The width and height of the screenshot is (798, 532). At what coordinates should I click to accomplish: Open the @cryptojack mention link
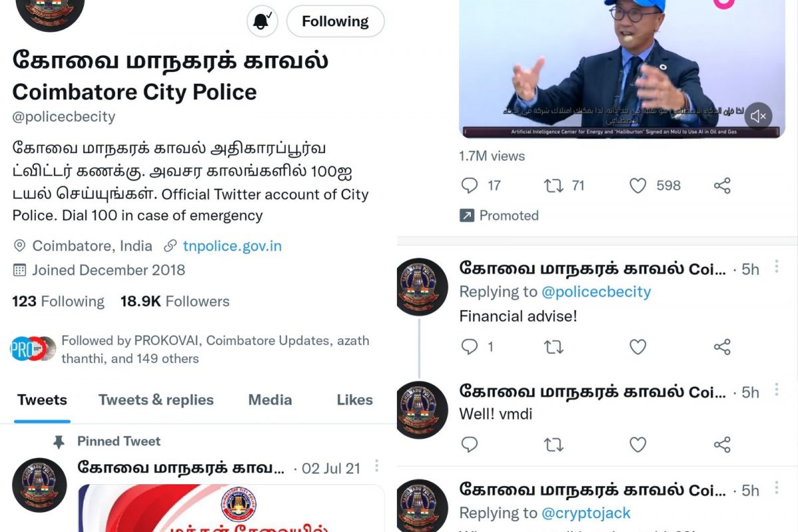586,513
